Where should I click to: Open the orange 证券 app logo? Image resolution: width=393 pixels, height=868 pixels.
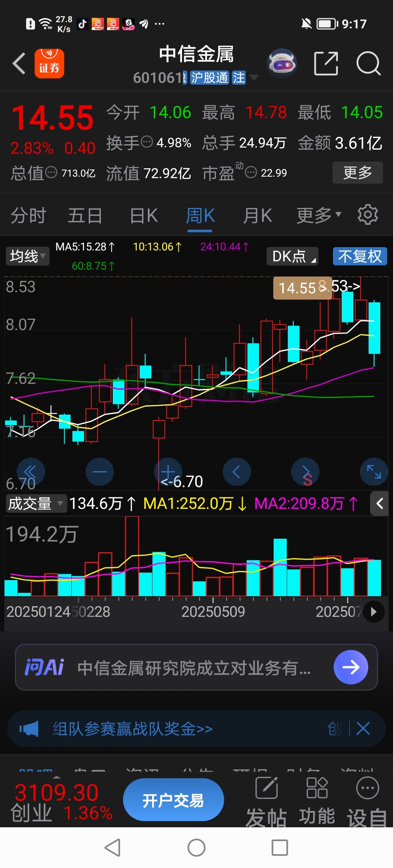pyautogui.click(x=49, y=64)
